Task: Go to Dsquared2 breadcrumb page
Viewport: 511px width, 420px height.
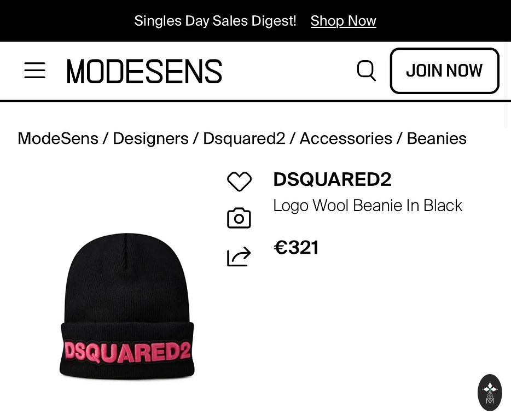Action: 244,139
